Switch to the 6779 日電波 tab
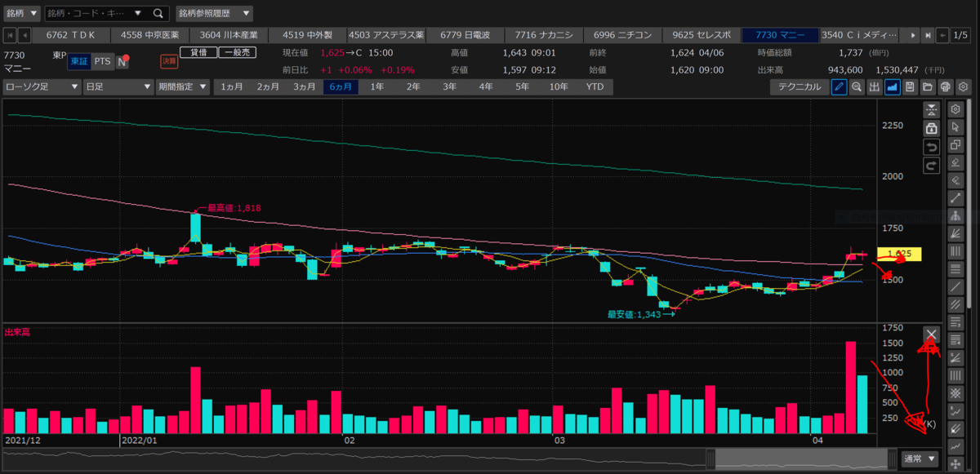 465,35
